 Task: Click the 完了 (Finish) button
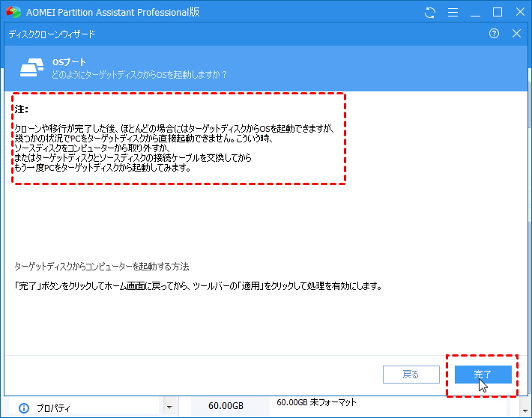click(x=483, y=375)
